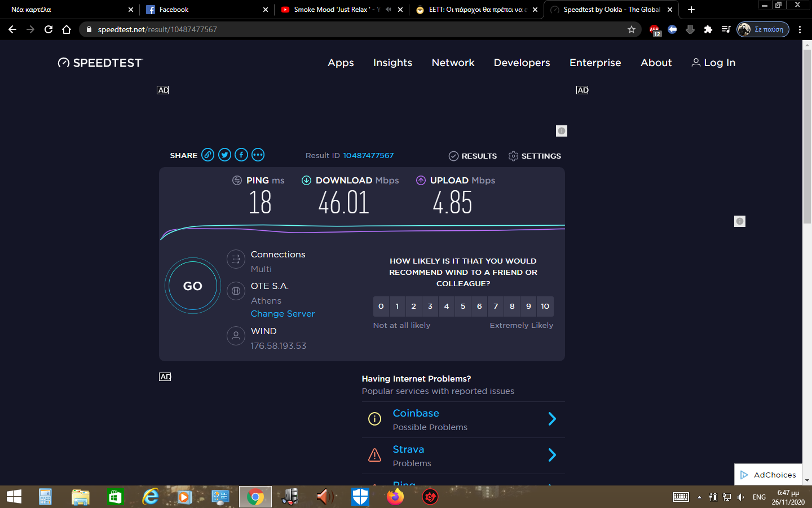Viewport: 812px width, 508px height.
Task: Share the result on Facebook icon
Action: pyautogui.click(x=241, y=155)
